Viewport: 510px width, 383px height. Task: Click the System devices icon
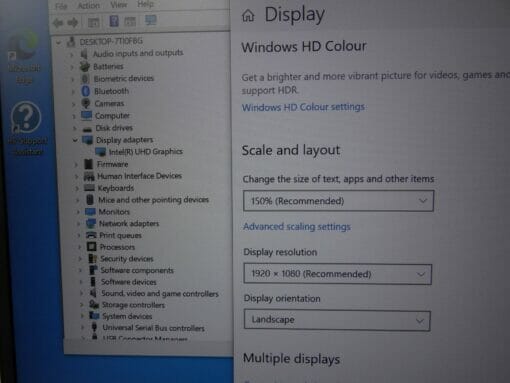click(x=94, y=316)
